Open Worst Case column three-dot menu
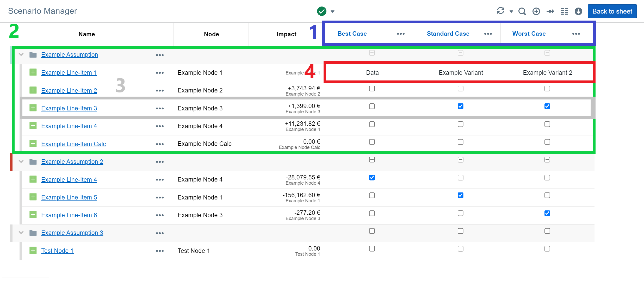 point(576,34)
